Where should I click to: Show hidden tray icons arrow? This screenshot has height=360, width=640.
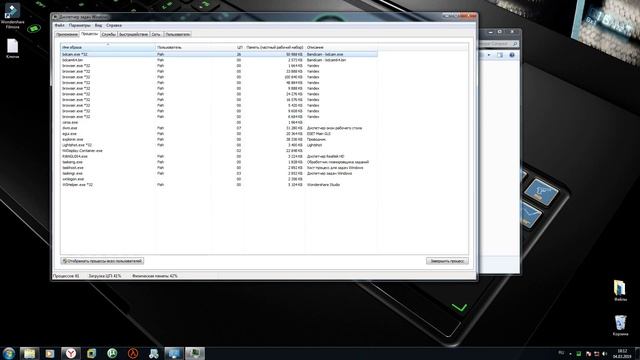pos(570,353)
